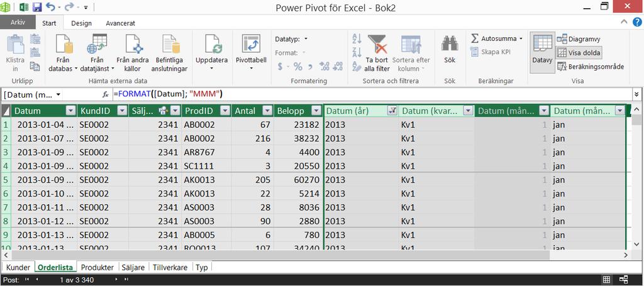Sort A to Z ascending

[x=357, y=39]
